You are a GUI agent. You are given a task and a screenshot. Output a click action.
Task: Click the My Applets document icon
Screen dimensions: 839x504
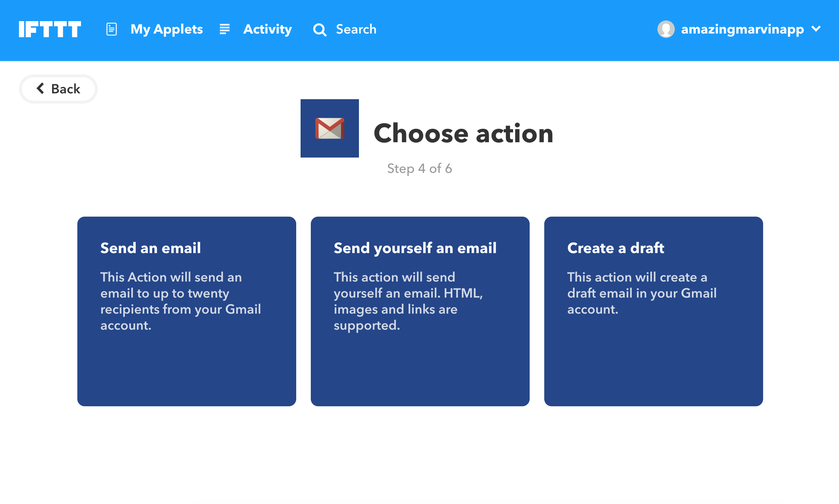(x=112, y=29)
